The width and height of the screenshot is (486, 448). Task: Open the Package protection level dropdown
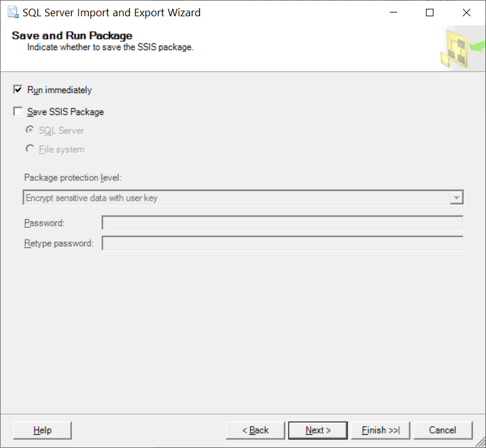click(243, 198)
